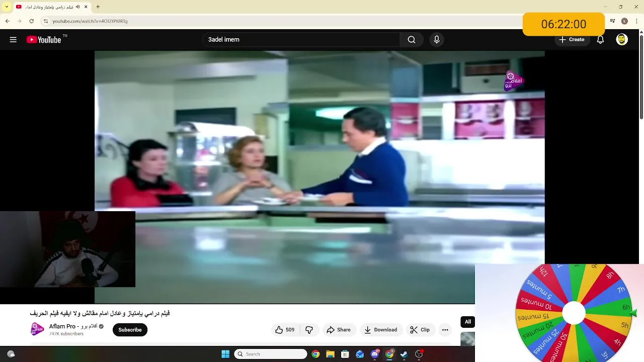Open the Aflam Pro channel avatar
This screenshot has width=644, height=362.
(x=37, y=329)
